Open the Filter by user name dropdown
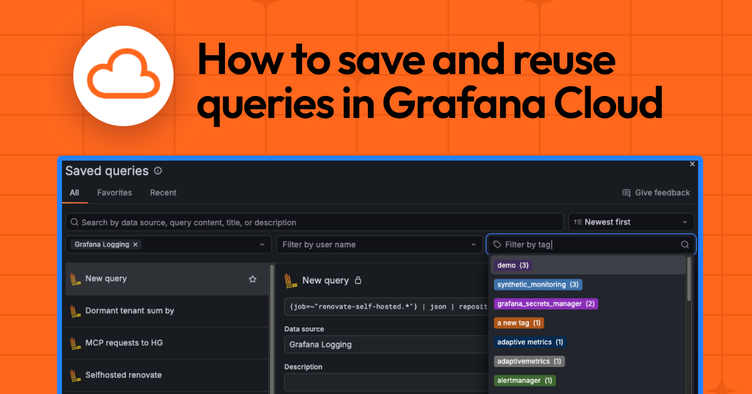 click(x=379, y=244)
